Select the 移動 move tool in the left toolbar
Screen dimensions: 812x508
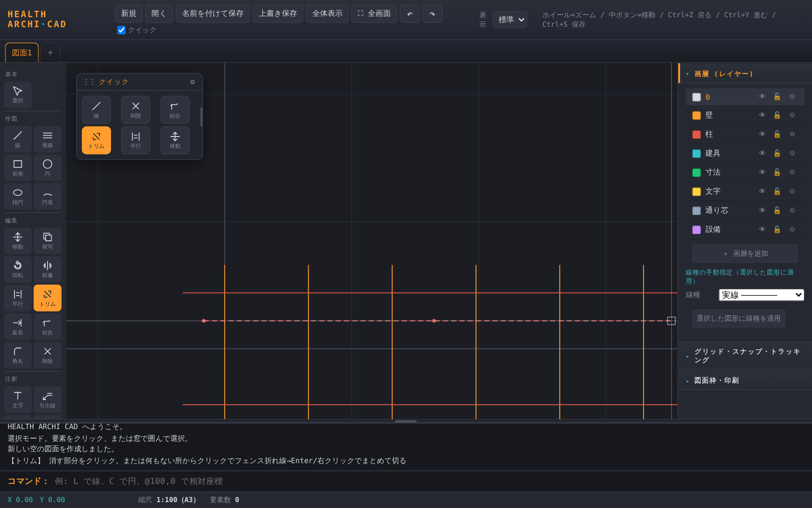pos(18,240)
